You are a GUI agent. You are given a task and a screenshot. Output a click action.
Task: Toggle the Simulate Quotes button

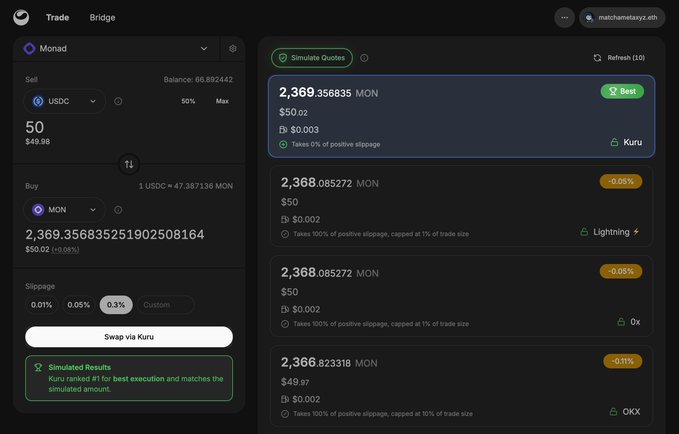point(312,58)
